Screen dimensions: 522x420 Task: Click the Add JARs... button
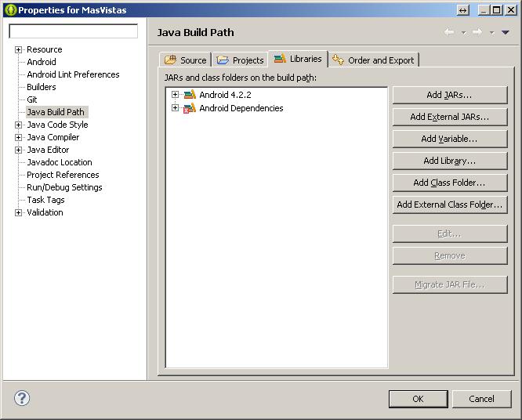pyautogui.click(x=450, y=95)
